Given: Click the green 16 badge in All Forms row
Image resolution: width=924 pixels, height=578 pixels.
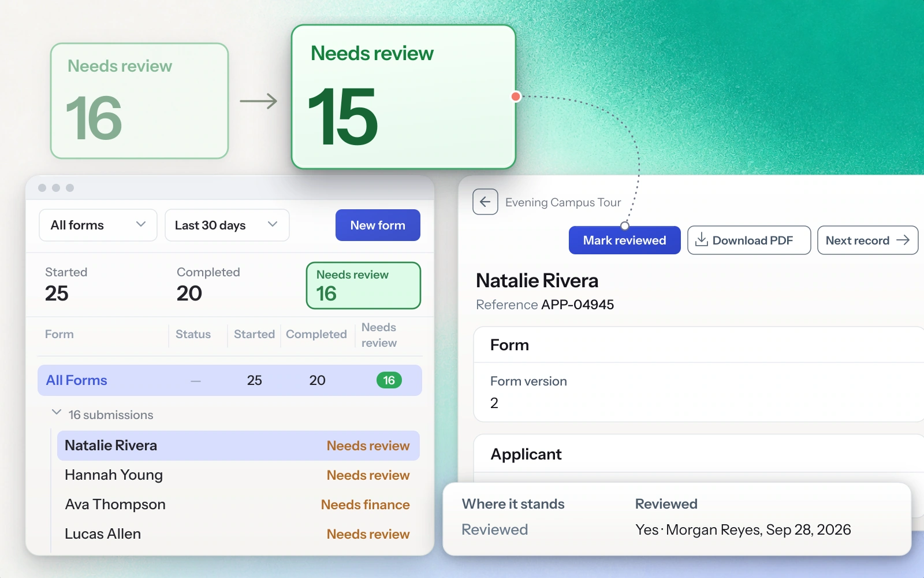Looking at the screenshot, I should tap(389, 380).
